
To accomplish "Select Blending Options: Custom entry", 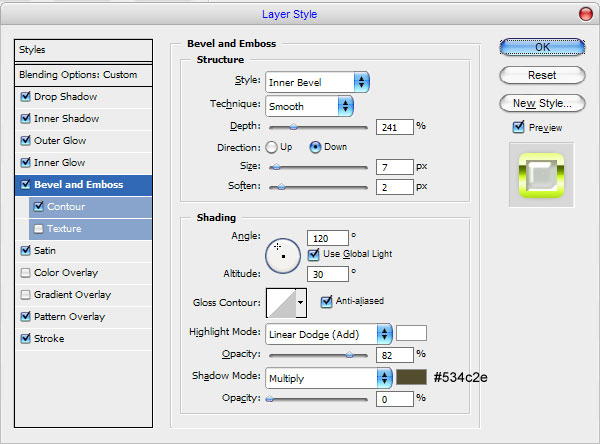I will (x=83, y=75).
